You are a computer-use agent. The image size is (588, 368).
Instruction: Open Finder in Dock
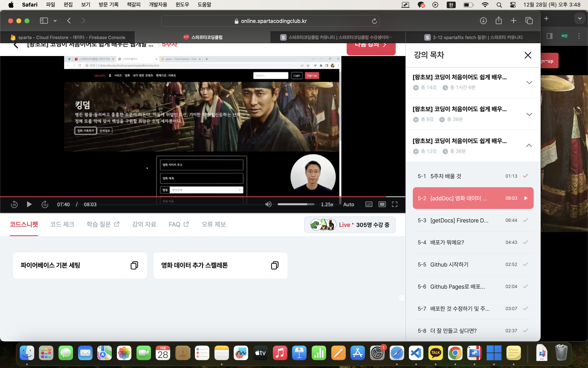pos(27,353)
